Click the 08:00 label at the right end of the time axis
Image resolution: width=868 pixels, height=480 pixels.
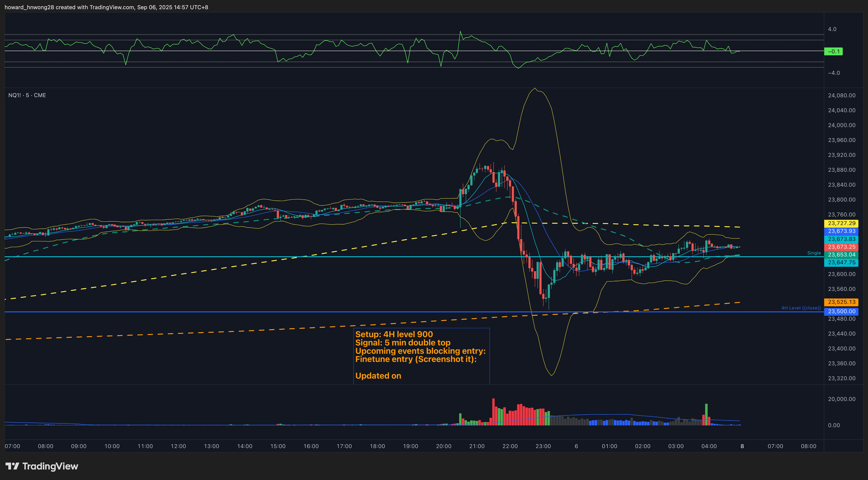(808, 446)
